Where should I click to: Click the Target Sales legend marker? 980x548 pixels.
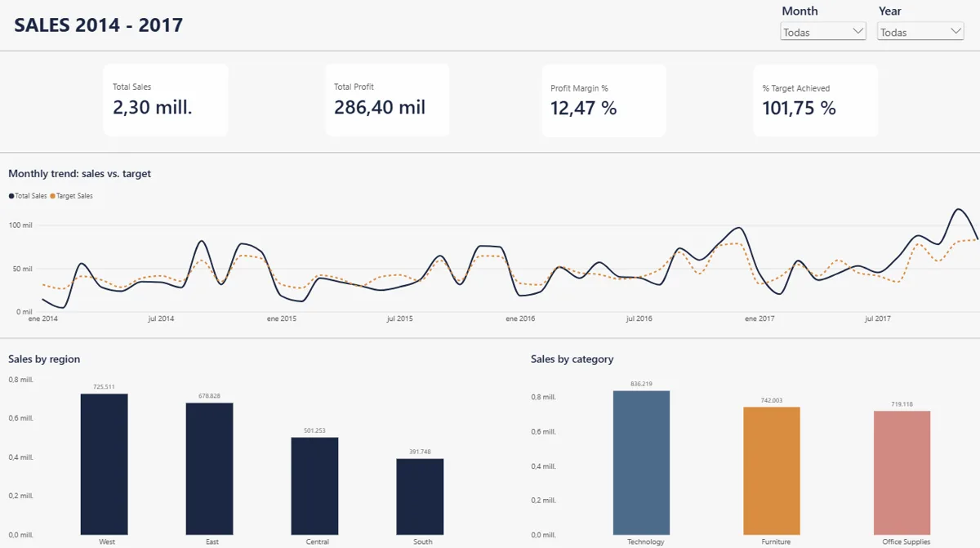coord(53,196)
